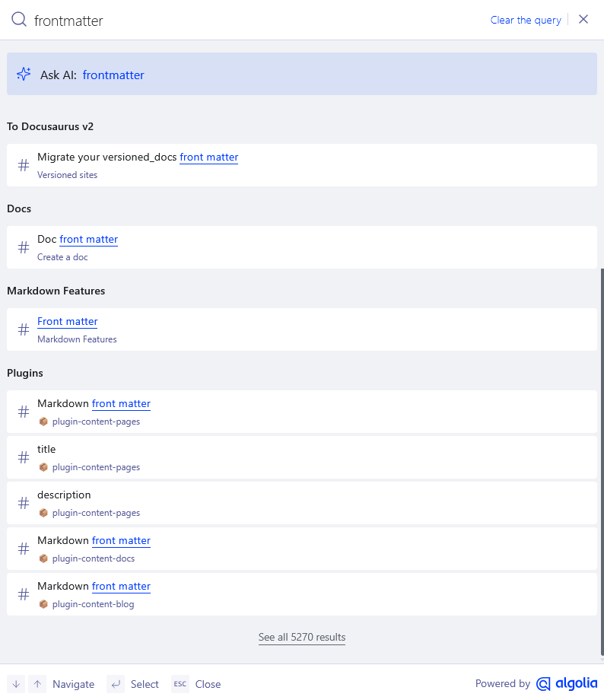This screenshot has width=604, height=700.
Task: Click the hash icon beside Doc front matter
Action: tap(24, 247)
